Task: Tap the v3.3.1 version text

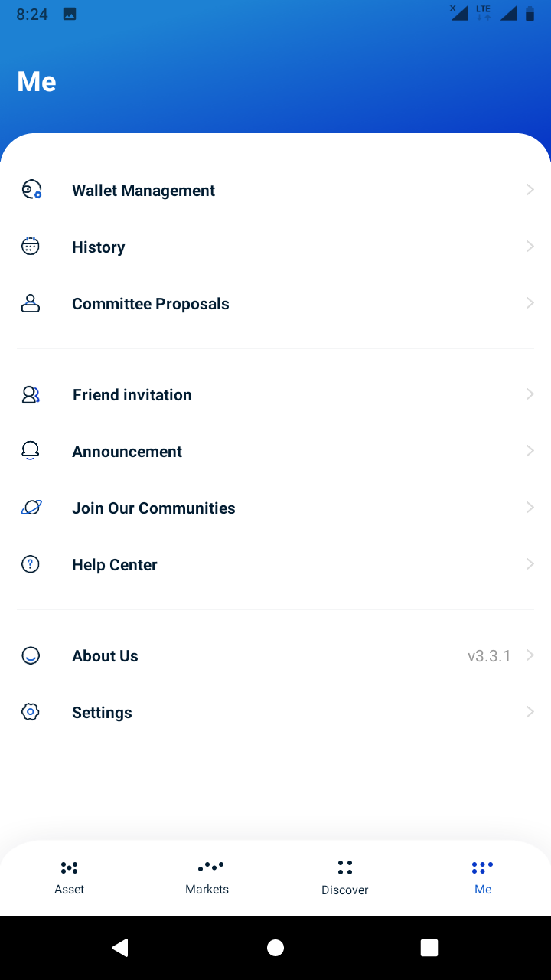Action: (489, 656)
